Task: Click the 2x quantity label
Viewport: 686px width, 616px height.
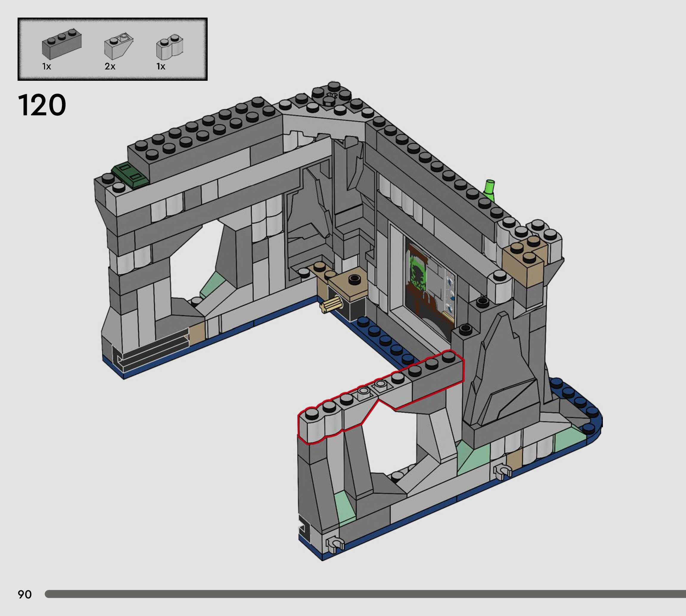Action: click(x=110, y=66)
